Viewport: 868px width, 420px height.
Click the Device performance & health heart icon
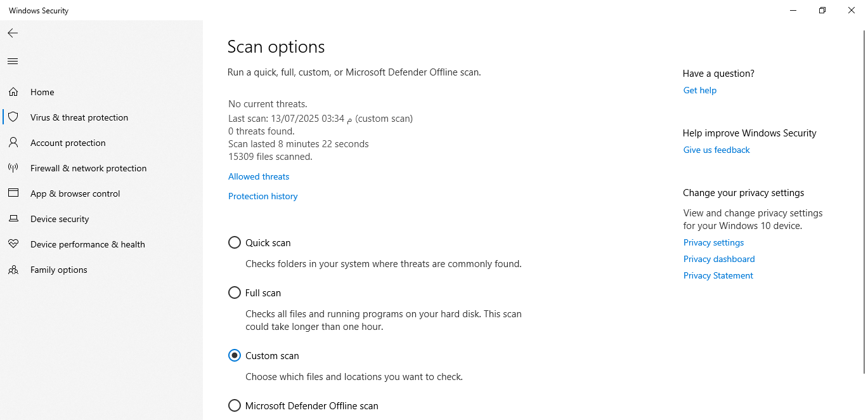point(13,244)
